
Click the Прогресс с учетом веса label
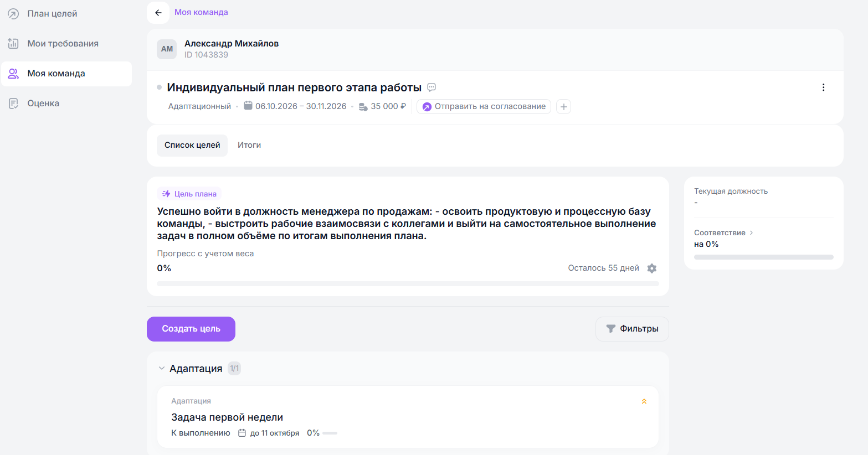tap(206, 254)
